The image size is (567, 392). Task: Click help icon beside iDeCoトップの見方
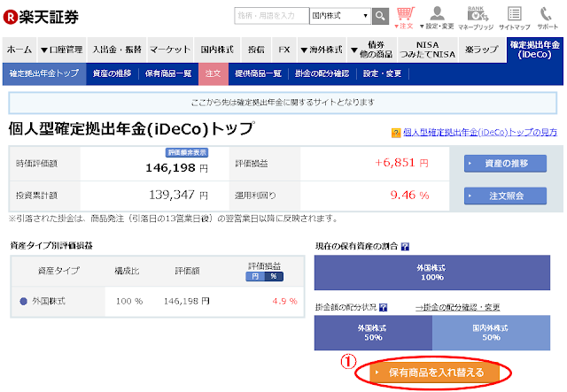coord(396,133)
